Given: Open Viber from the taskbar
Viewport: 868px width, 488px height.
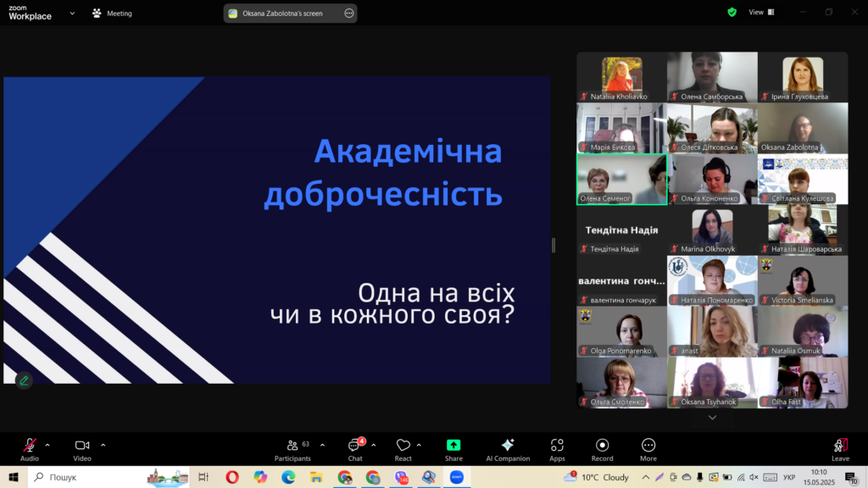Looking at the screenshot, I should pos(401,477).
